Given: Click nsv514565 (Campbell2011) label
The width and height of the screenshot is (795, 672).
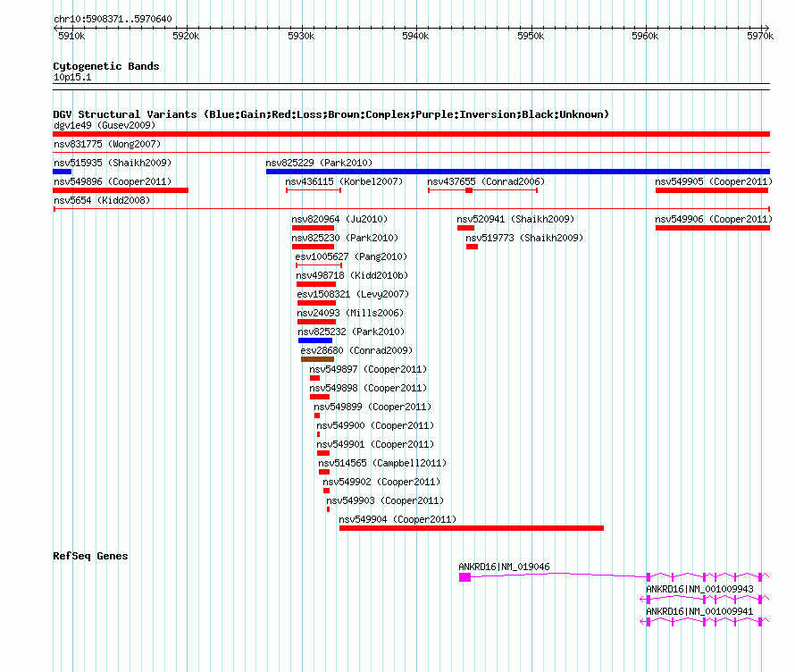Looking at the screenshot, I should (382, 463).
